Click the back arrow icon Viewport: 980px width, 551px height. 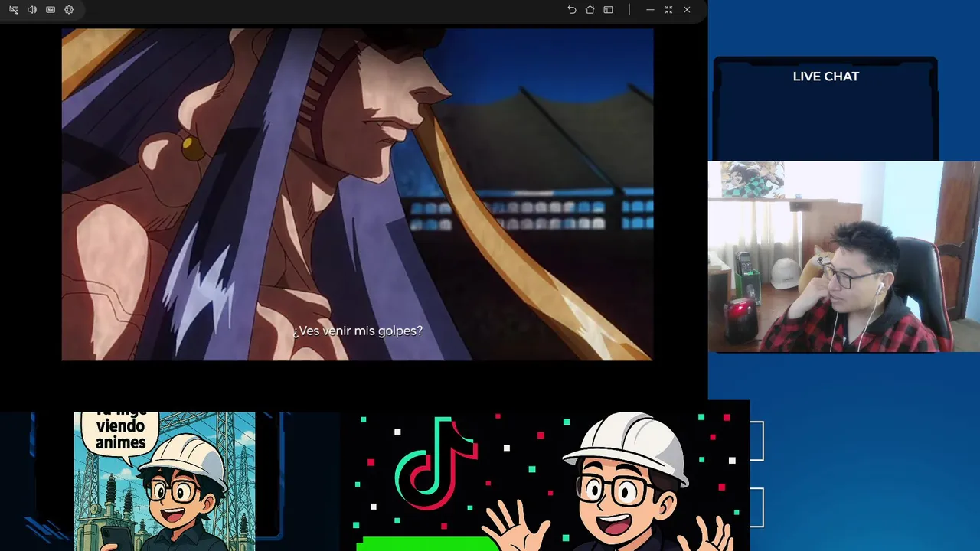click(571, 10)
